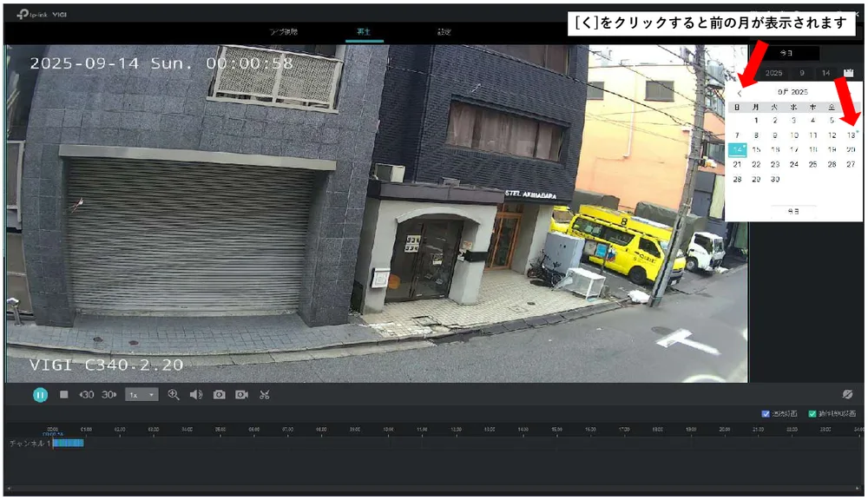
Task: Jump to 06:00 on the timeline ruler
Action: pos(254,431)
